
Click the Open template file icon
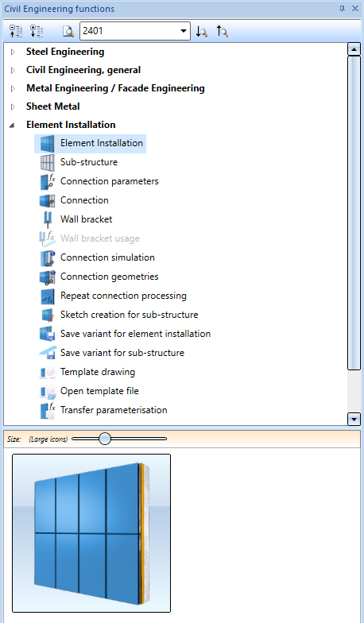point(48,391)
